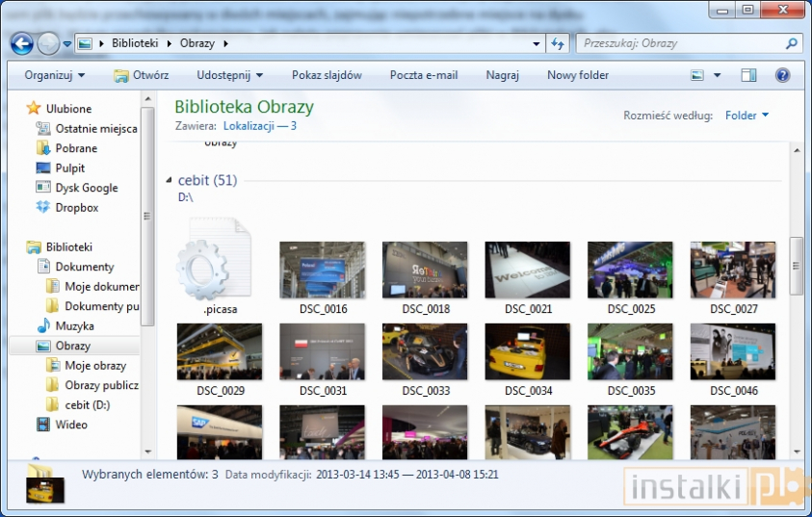Screen dimensions: 812x517
Task: Expand arrow after Obrazy in address bar
Action: (x=225, y=43)
